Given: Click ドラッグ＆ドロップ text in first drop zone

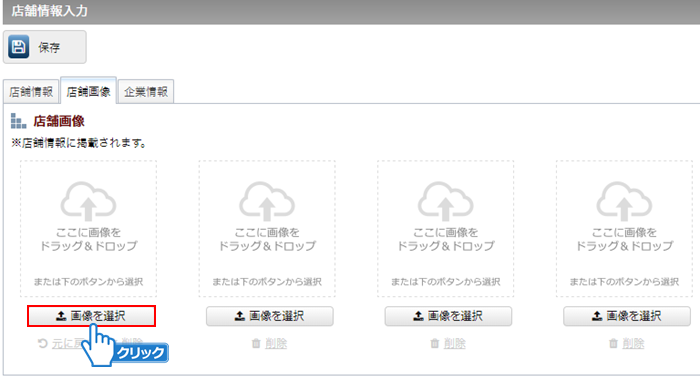Looking at the screenshot, I should [x=88, y=246].
